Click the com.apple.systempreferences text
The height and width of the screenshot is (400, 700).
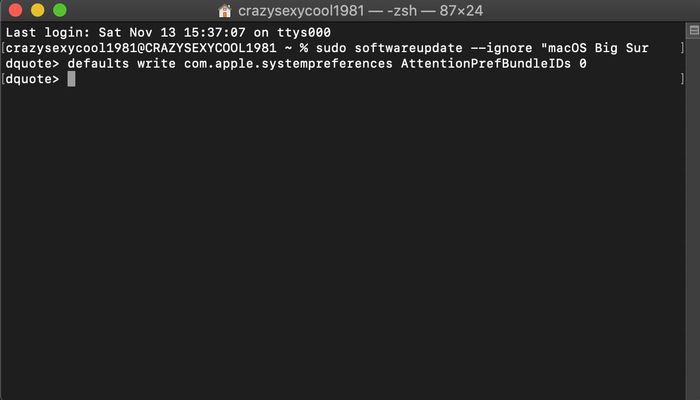pos(288,64)
